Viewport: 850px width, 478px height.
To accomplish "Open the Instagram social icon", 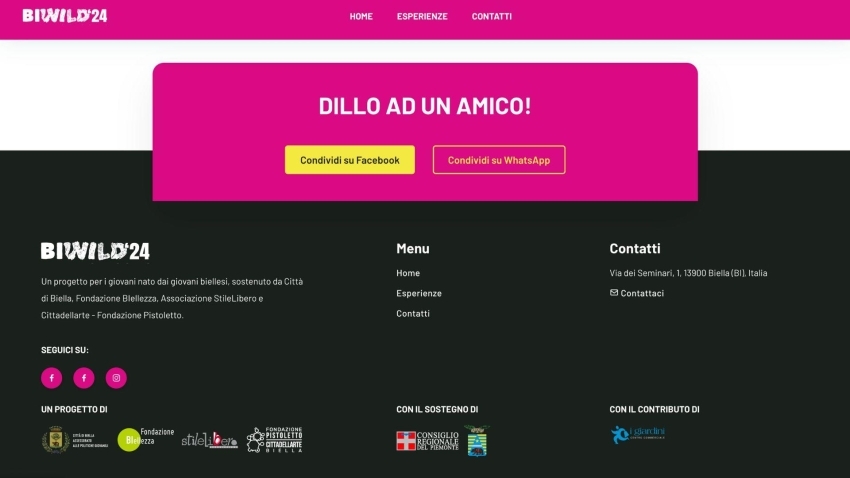I will (116, 378).
